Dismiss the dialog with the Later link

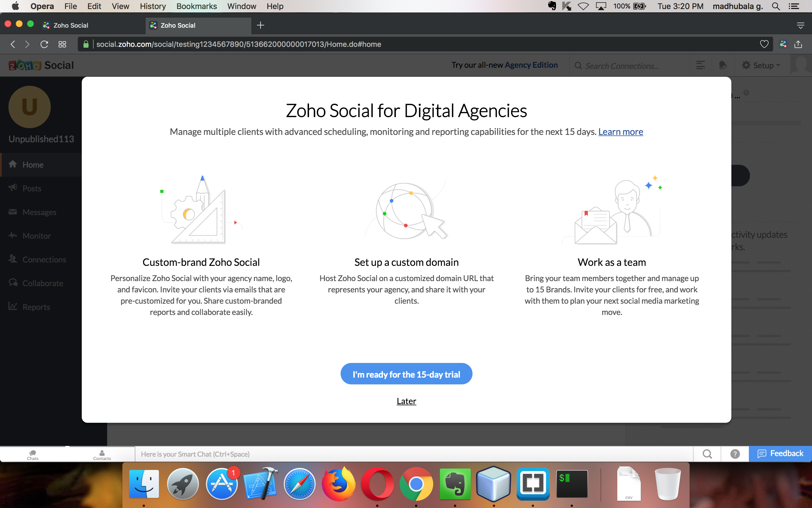pos(406,401)
